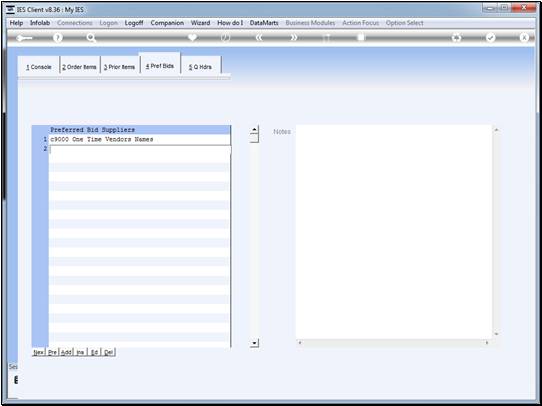The height and width of the screenshot is (406, 542).
Task: Switch to the 1 Console tab
Action: pos(39,67)
